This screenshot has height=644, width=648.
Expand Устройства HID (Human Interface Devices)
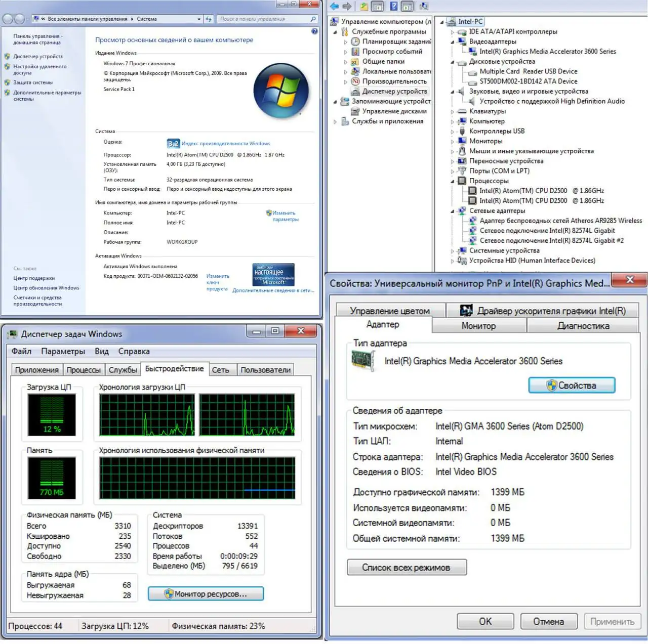pyautogui.click(x=453, y=261)
